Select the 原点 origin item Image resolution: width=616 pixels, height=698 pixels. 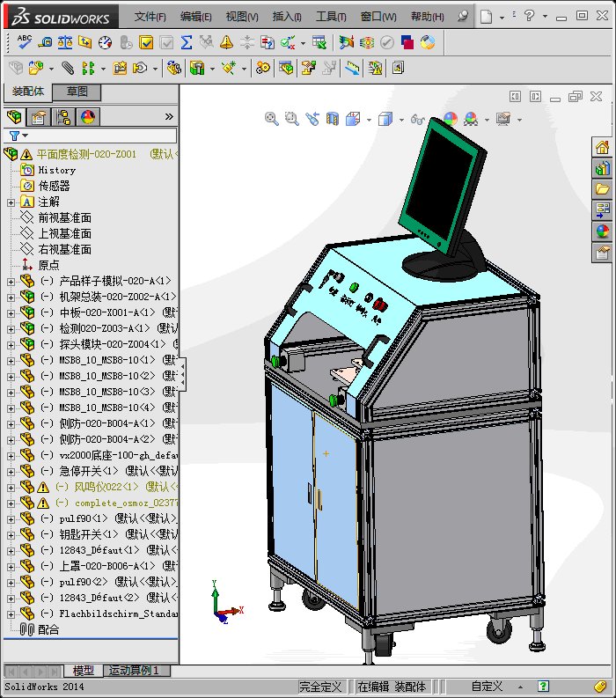pyautogui.click(x=48, y=265)
